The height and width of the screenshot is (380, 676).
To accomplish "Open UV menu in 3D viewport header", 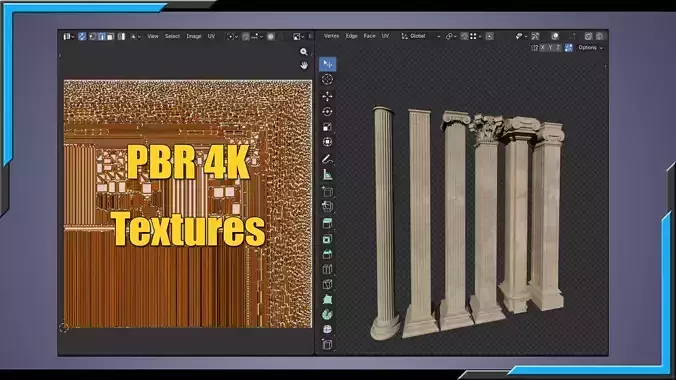I will [385, 36].
